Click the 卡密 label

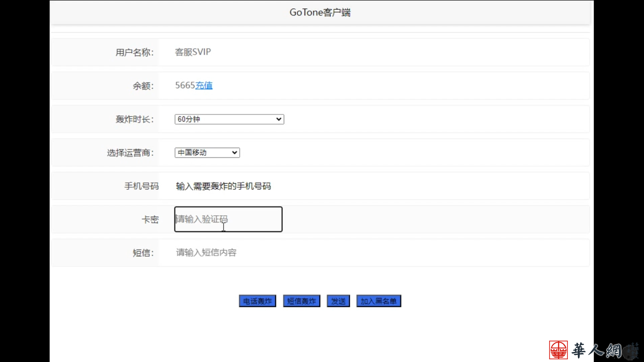pyautogui.click(x=150, y=220)
